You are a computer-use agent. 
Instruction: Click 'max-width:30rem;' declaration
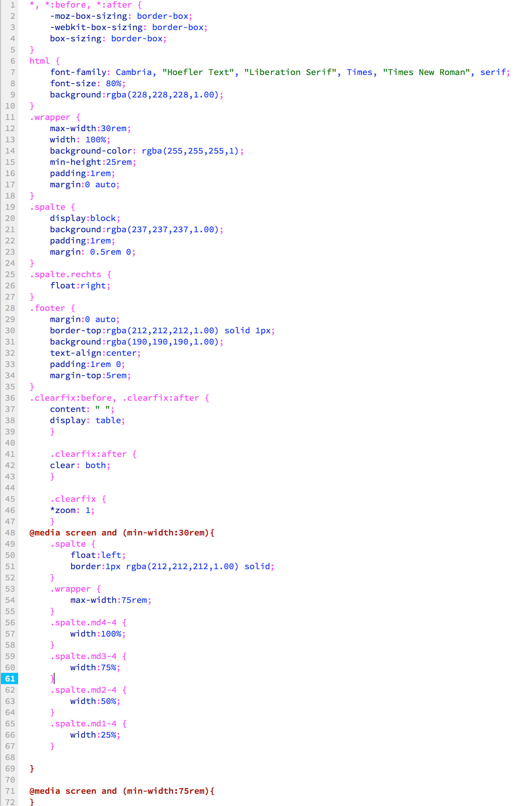pos(90,128)
